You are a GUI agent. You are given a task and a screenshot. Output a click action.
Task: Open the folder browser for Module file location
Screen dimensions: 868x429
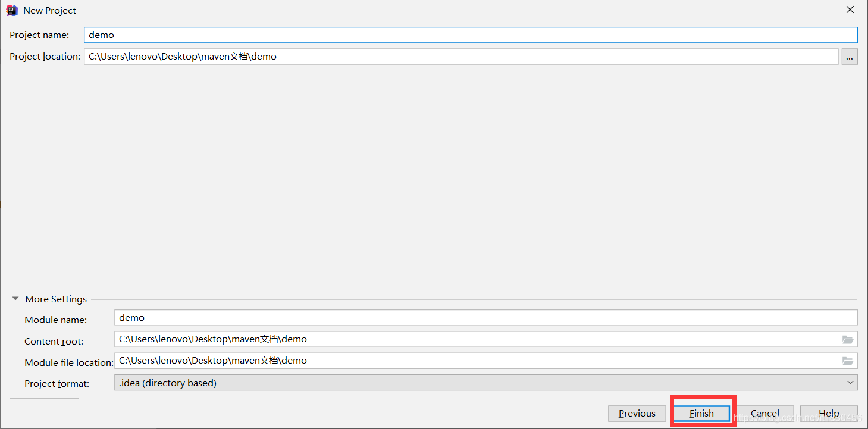848,361
